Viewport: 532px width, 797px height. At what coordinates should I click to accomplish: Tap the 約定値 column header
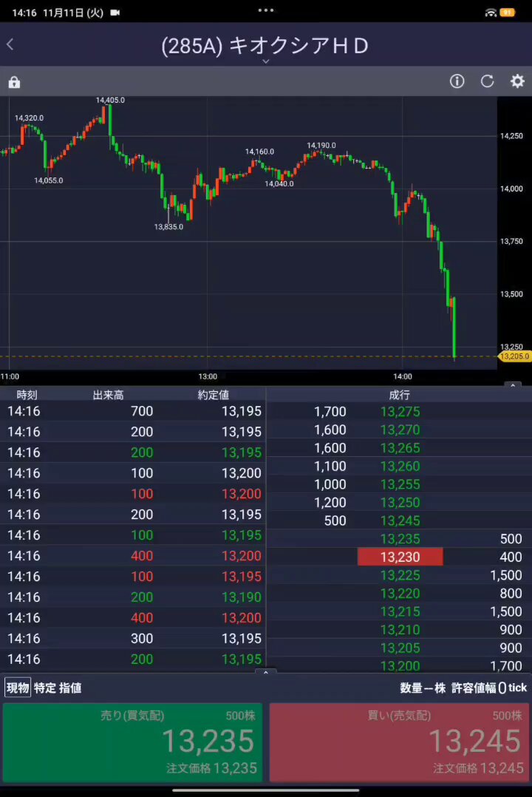pos(214,395)
